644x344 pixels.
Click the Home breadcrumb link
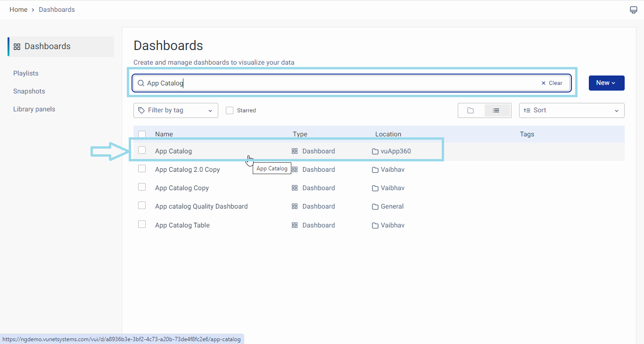[18, 9]
